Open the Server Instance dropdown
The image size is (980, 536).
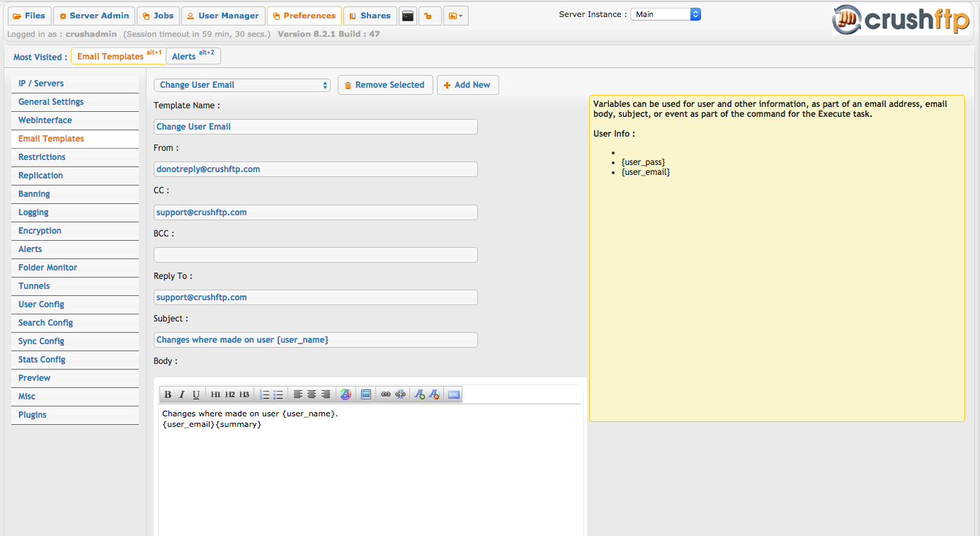point(666,14)
